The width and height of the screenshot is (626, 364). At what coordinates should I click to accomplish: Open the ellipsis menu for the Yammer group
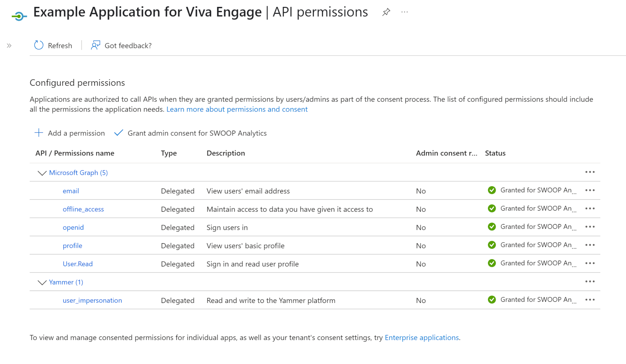click(x=590, y=282)
